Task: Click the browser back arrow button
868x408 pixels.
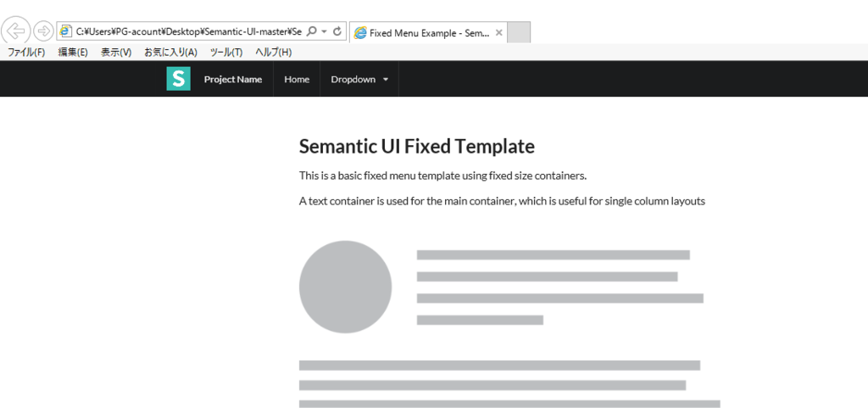Action: tap(15, 31)
